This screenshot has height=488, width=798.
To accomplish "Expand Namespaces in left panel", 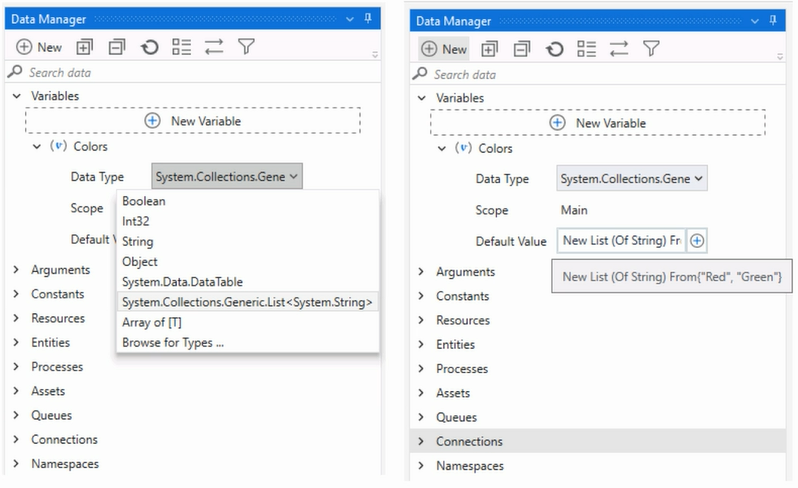I will [x=16, y=464].
